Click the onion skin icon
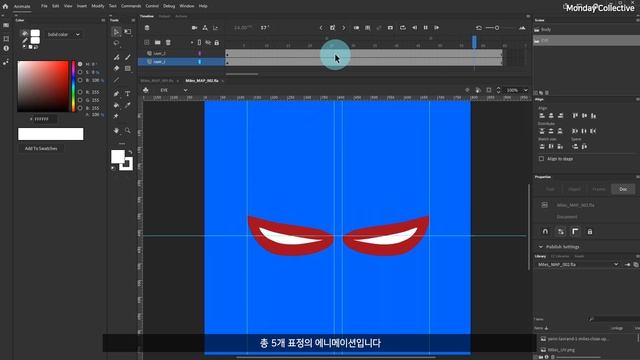This screenshot has height=360, width=640. [356, 28]
